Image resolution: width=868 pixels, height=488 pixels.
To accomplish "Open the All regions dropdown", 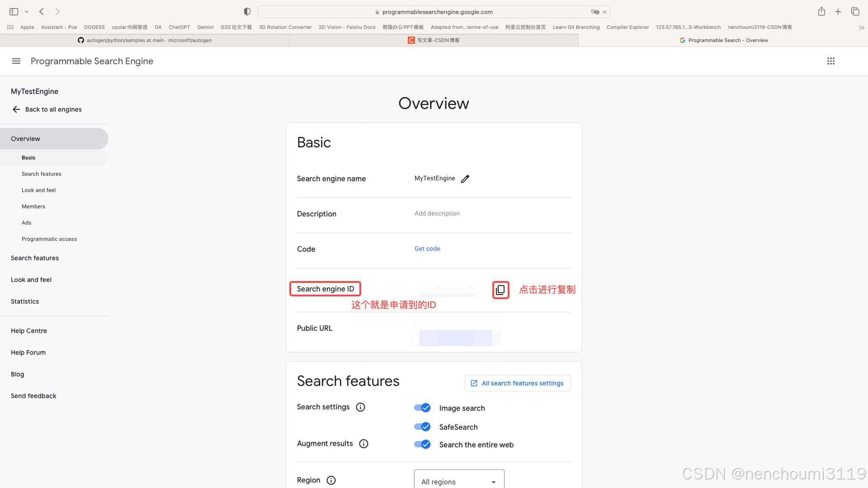I will (x=459, y=481).
